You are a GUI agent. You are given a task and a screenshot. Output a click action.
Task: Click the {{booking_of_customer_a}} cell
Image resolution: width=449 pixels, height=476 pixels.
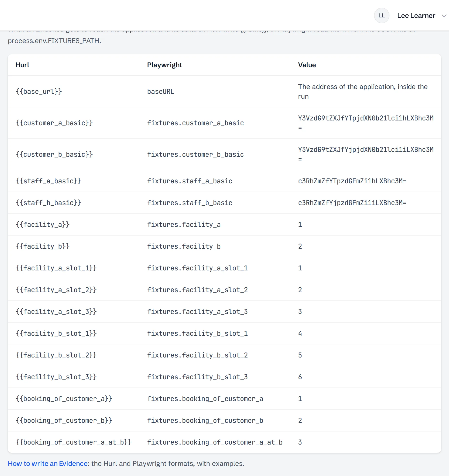[64, 399]
